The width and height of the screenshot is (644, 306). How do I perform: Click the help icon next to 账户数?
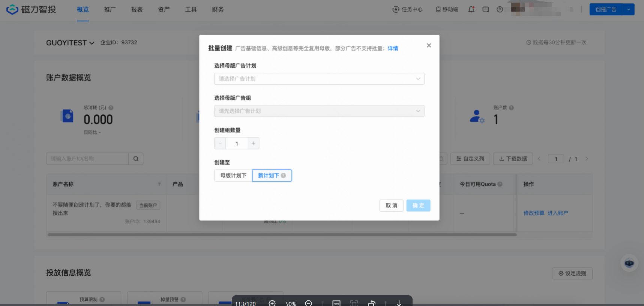click(512, 108)
